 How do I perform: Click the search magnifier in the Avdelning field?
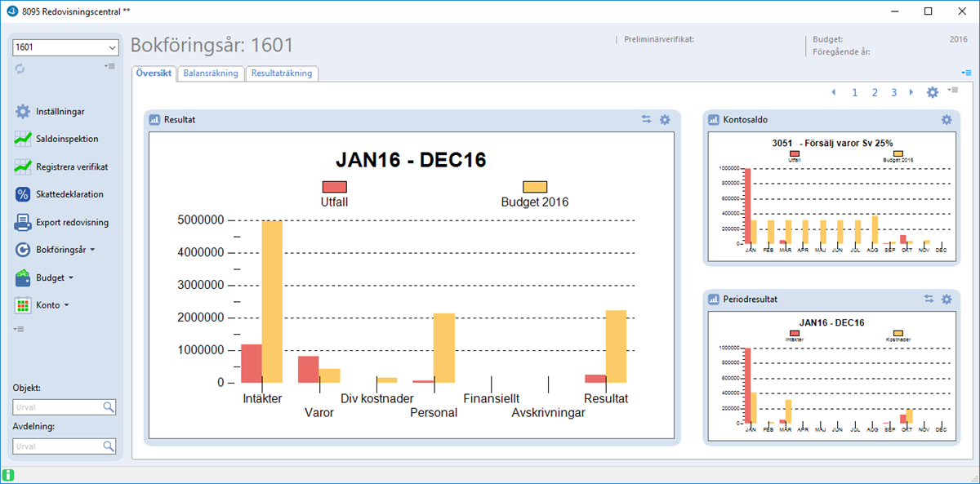pyautogui.click(x=109, y=446)
